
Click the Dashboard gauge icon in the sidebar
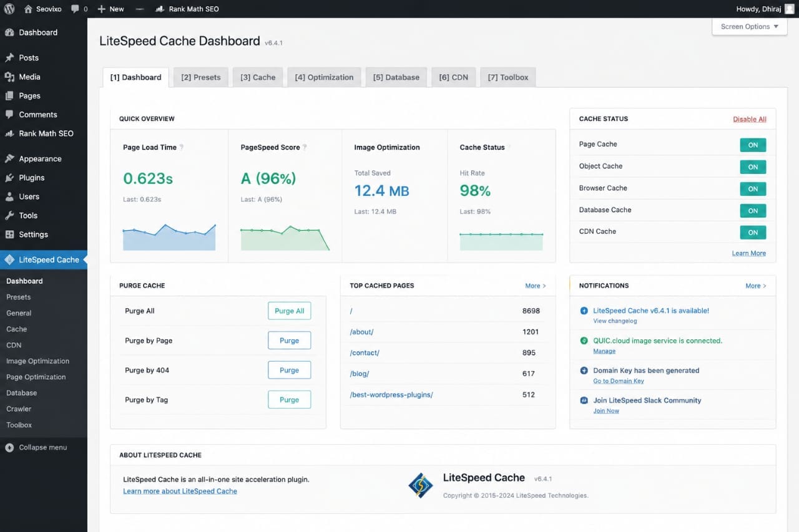click(9, 32)
